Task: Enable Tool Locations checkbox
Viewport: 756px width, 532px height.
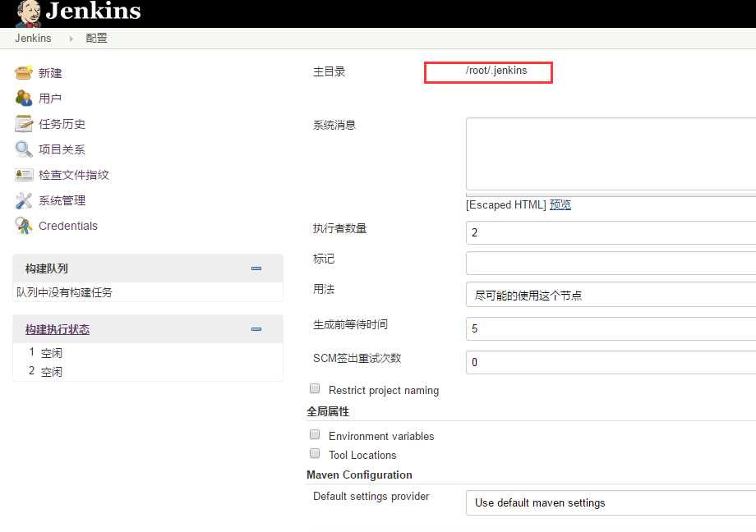Action: [315, 453]
